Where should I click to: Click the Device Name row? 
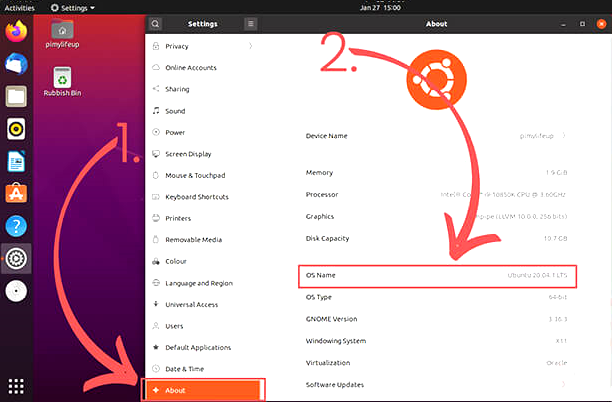coord(437,136)
